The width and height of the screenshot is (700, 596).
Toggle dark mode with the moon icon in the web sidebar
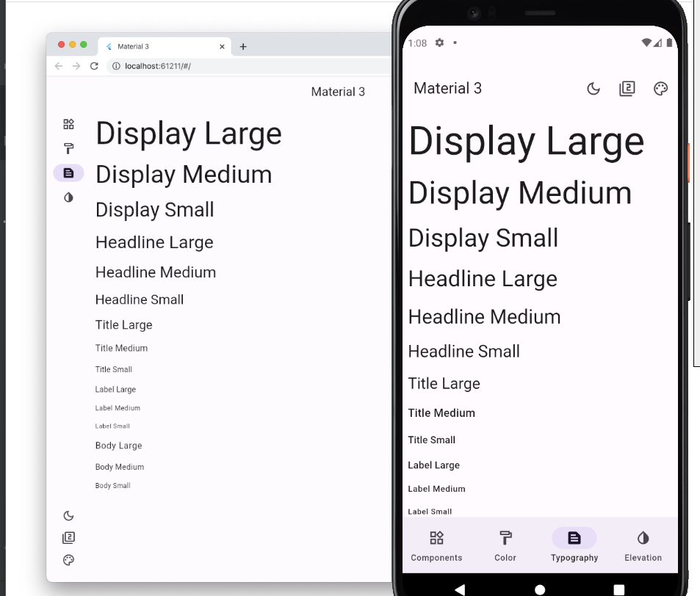click(x=68, y=517)
